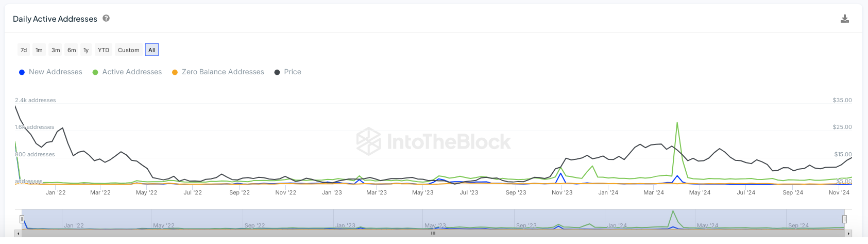Select the 1y range button
The image size is (868, 244).
click(86, 50)
